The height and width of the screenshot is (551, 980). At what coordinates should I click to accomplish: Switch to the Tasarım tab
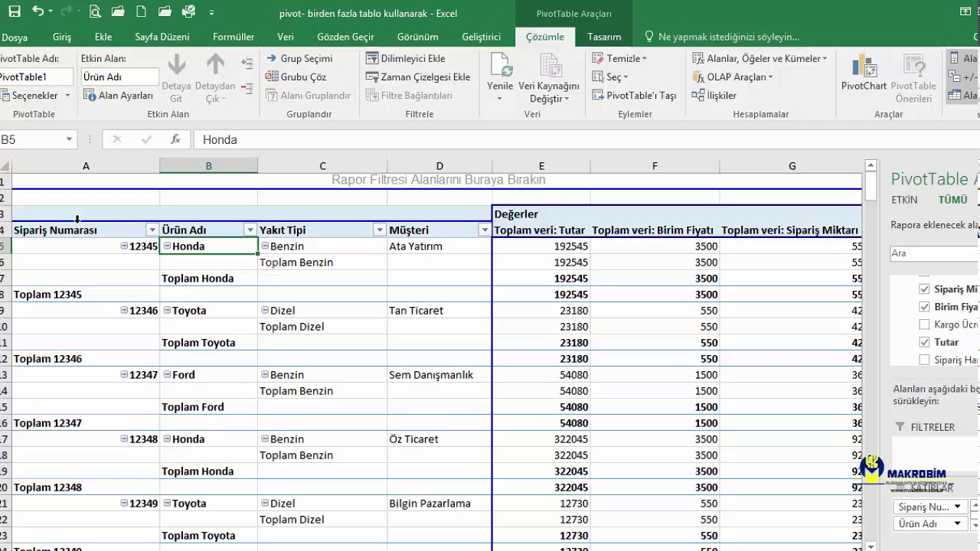604,37
